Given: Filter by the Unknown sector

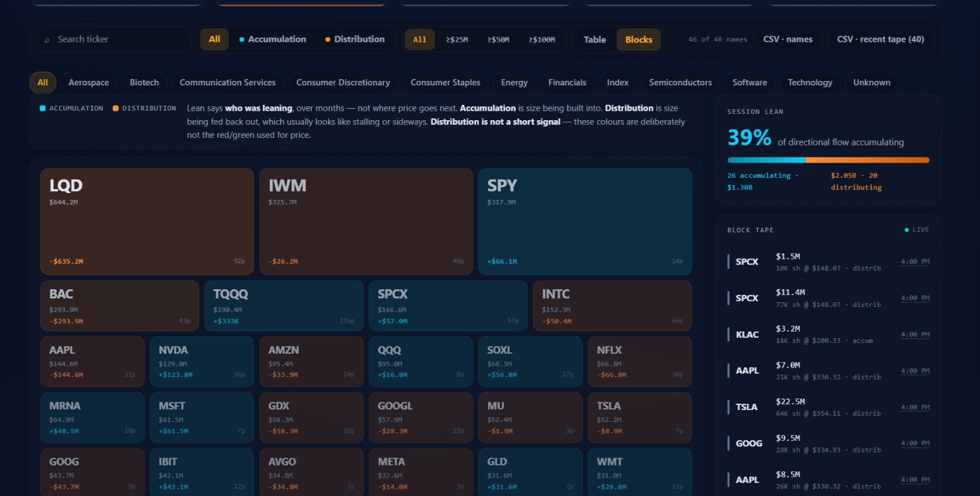Looking at the screenshot, I should pos(872,82).
